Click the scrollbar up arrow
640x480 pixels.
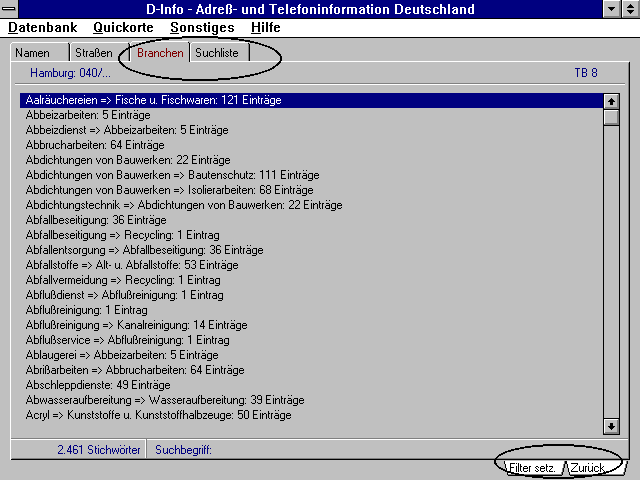(611, 101)
